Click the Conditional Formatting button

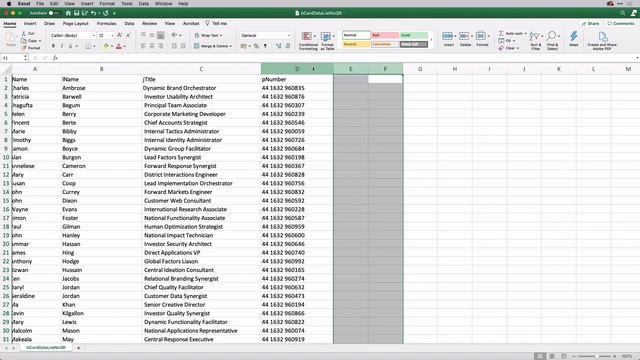308,41
